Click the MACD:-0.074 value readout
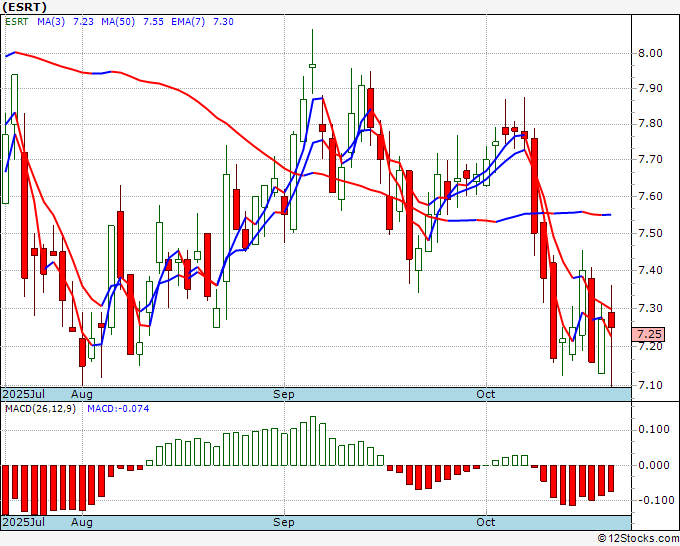Screen dimensions: 680x546 coord(118,409)
